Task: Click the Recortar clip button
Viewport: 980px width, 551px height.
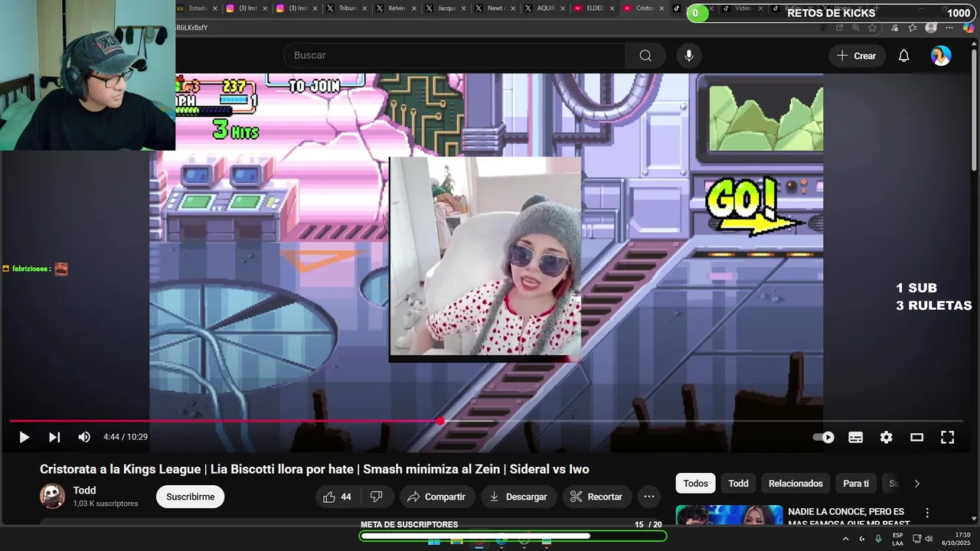Action: click(x=596, y=497)
